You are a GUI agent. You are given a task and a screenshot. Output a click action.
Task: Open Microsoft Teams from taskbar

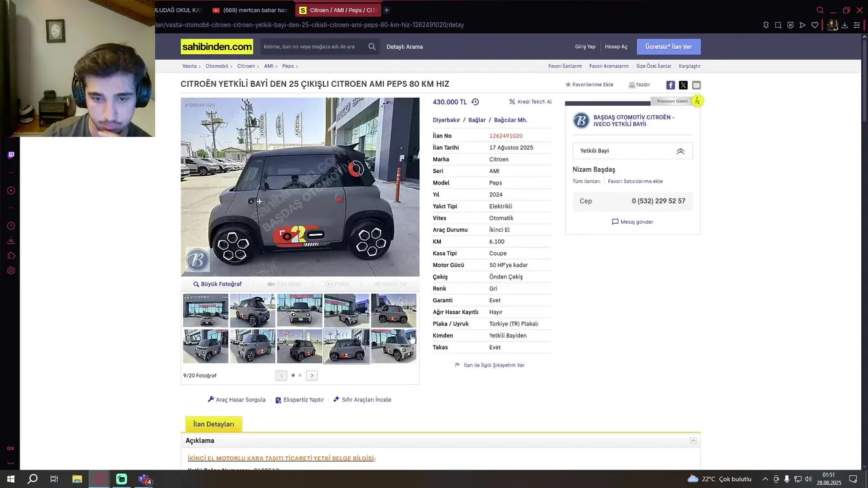(x=144, y=479)
